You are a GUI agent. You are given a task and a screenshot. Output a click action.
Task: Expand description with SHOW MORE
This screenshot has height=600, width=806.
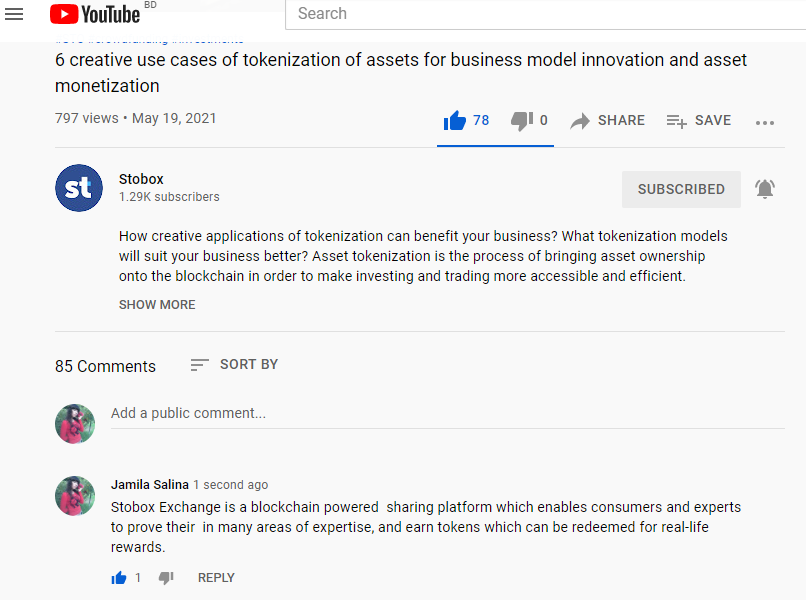point(157,304)
